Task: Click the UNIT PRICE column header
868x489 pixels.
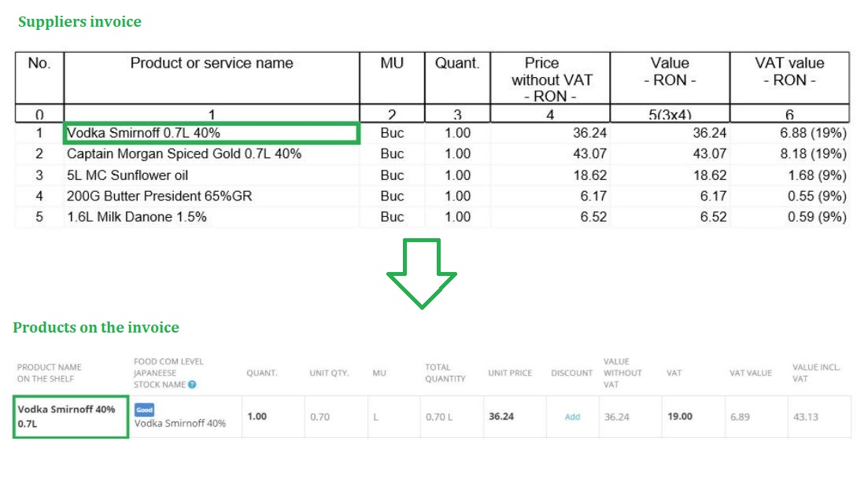Action: (510, 373)
